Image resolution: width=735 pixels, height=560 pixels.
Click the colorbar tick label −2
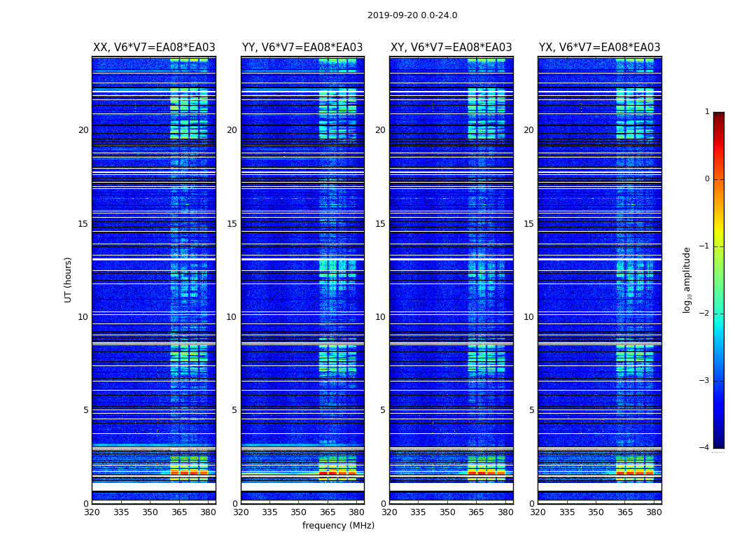704,314
